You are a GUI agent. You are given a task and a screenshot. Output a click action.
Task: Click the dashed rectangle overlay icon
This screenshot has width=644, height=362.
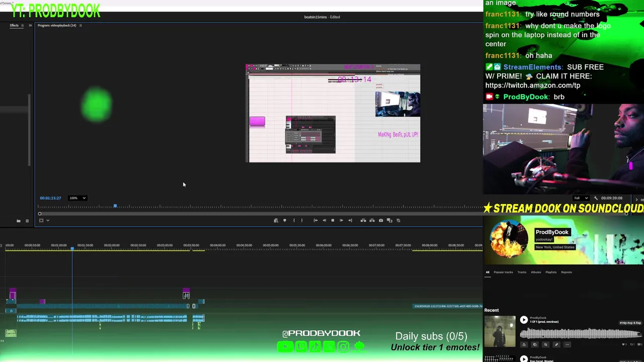41,220
